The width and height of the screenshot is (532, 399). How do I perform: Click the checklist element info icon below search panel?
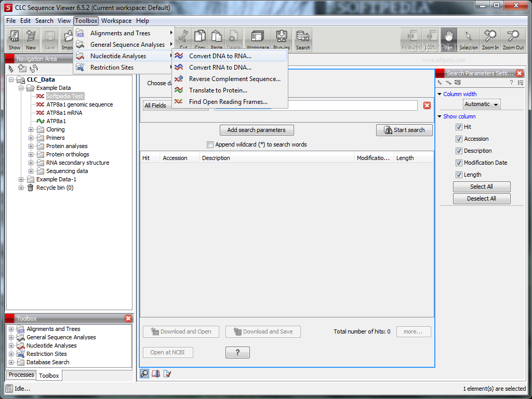pyautogui.click(x=167, y=374)
